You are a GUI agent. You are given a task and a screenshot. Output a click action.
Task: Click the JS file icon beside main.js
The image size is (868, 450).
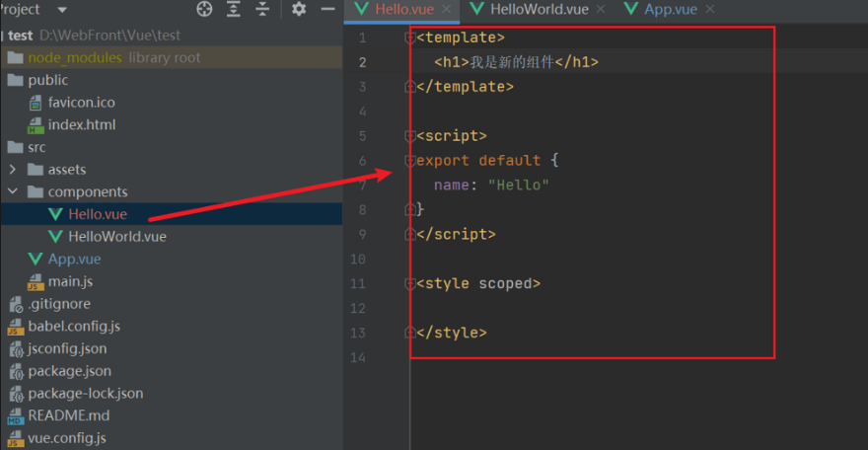coord(36,282)
